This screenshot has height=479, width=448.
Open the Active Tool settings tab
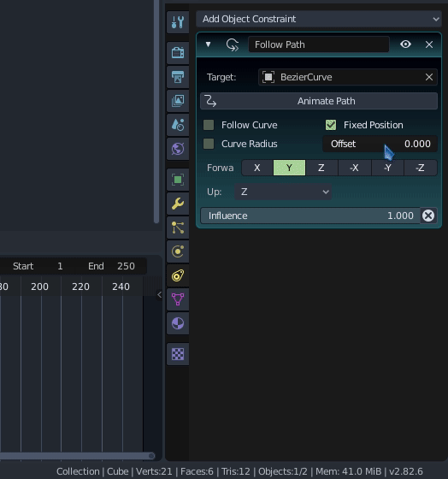pyautogui.click(x=178, y=22)
